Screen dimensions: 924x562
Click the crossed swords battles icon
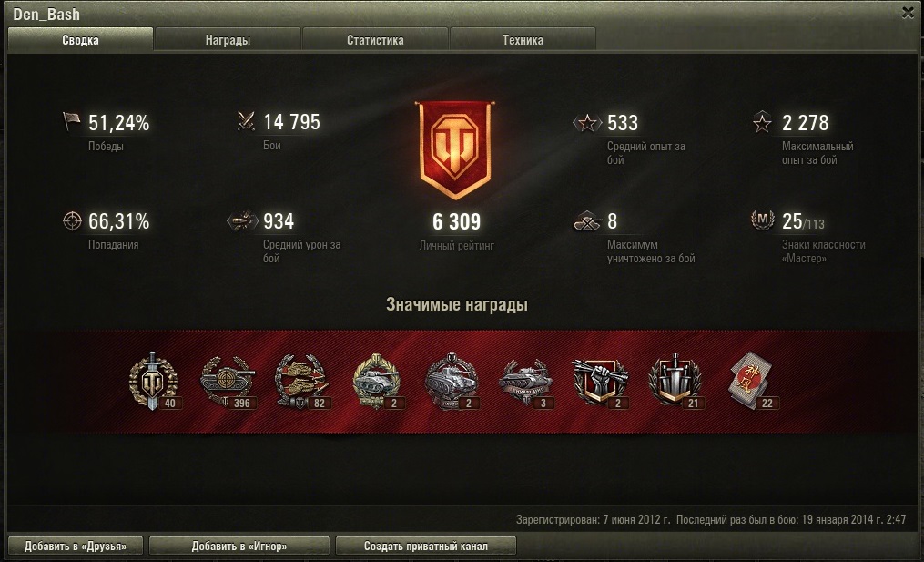point(246,121)
